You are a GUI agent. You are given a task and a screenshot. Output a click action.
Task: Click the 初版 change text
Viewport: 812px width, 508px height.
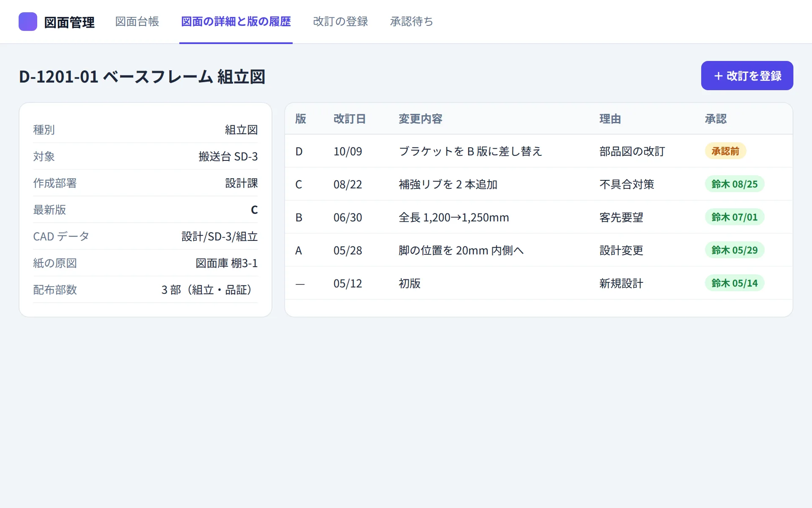409,284
